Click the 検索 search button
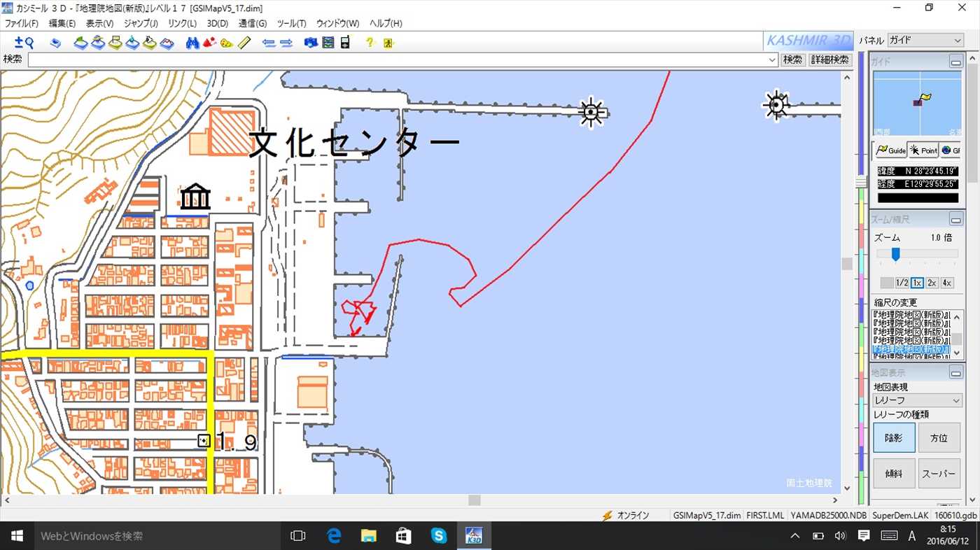 (793, 59)
